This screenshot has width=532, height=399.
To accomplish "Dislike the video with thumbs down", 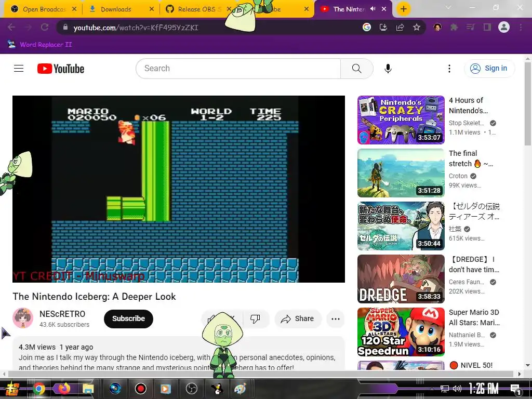I will click(256, 318).
